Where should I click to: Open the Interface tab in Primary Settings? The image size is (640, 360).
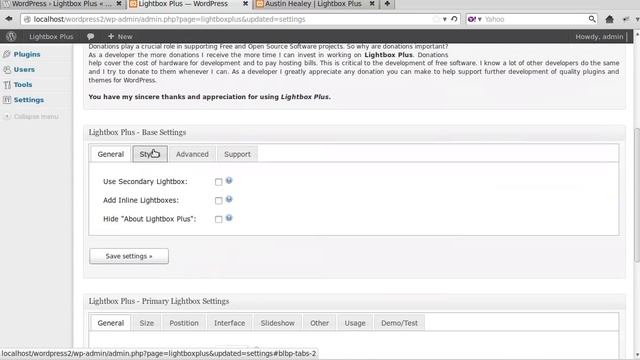[229, 323]
